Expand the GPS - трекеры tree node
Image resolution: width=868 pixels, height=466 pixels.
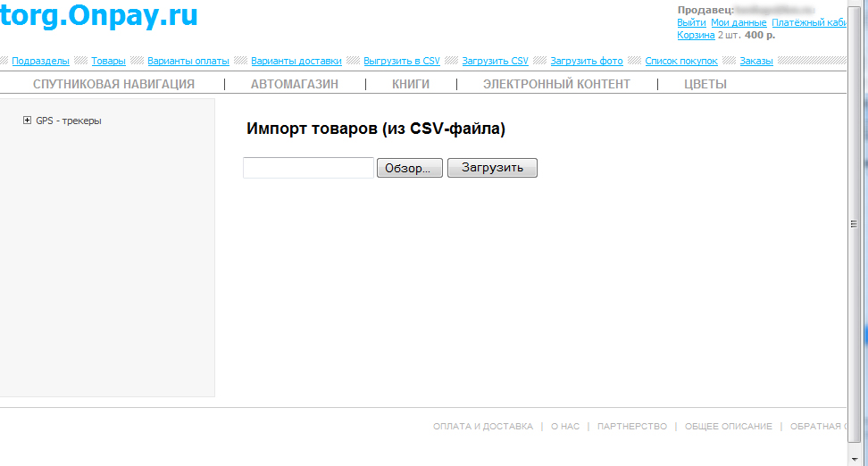coord(28,121)
